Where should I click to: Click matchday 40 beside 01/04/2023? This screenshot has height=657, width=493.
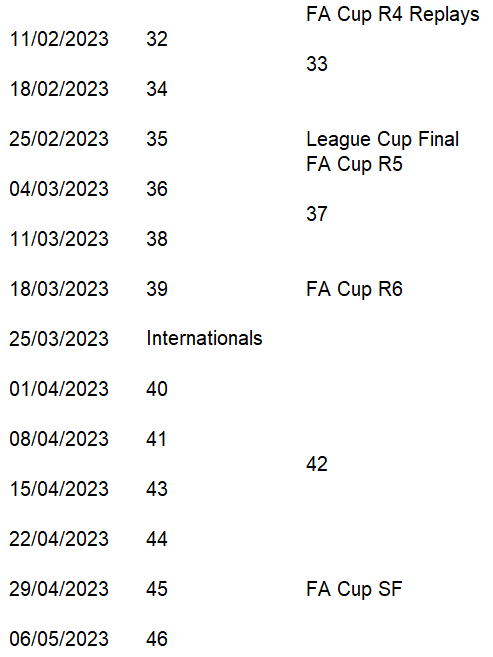pos(157,389)
